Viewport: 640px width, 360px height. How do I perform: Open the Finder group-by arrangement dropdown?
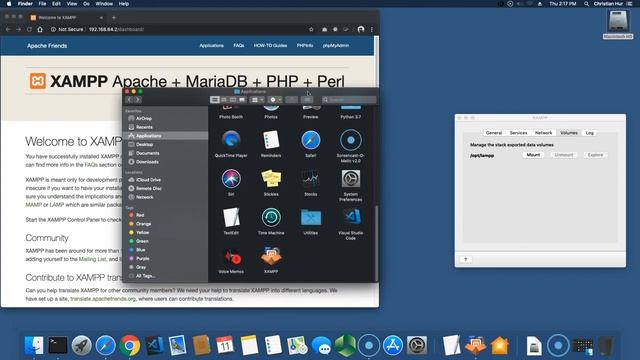[257, 100]
